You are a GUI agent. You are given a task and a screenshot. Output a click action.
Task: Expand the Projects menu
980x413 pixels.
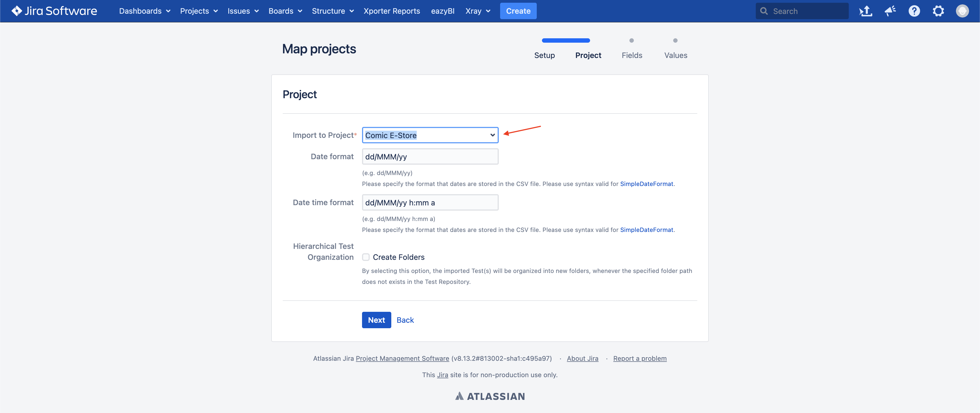click(199, 11)
